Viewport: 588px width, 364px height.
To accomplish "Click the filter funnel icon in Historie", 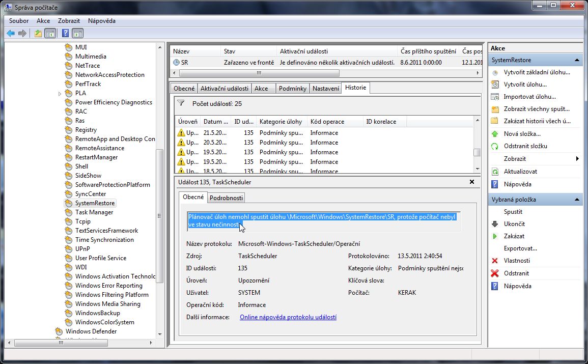I will tap(181, 103).
